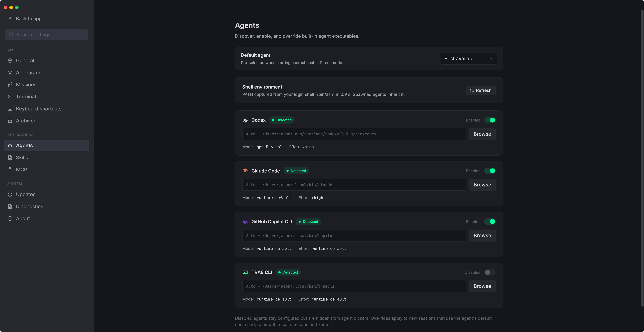Refresh the shell environment
Image resolution: width=644 pixels, height=332 pixels.
(x=481, y=90)
